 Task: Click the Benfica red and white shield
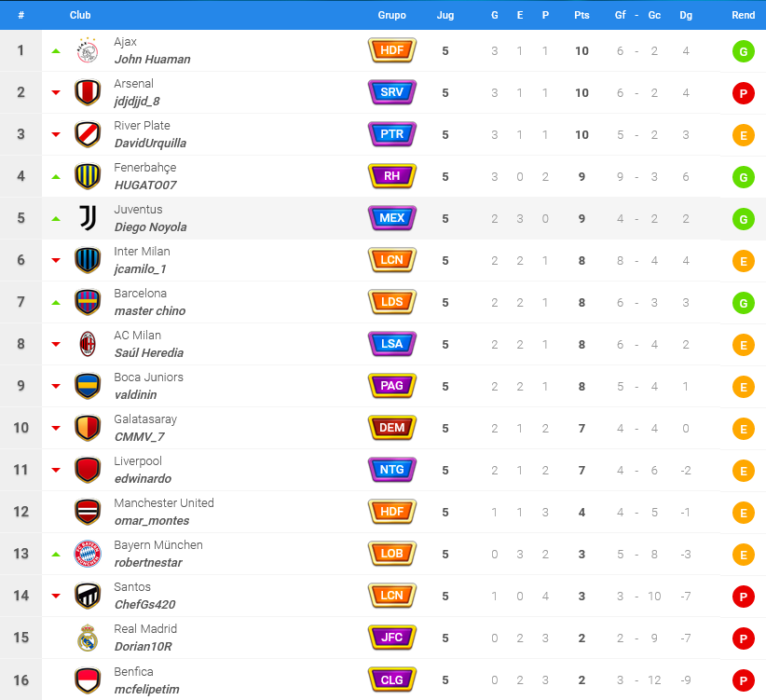[x=88, y=680]
